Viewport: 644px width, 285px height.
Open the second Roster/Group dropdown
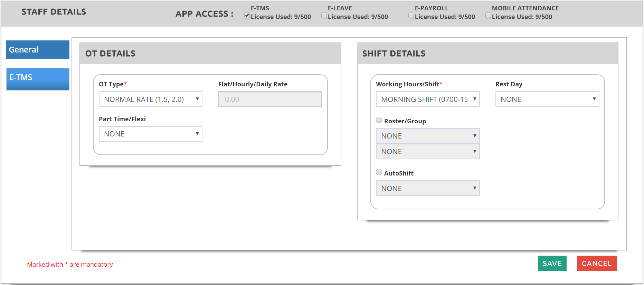click(428, 152)
